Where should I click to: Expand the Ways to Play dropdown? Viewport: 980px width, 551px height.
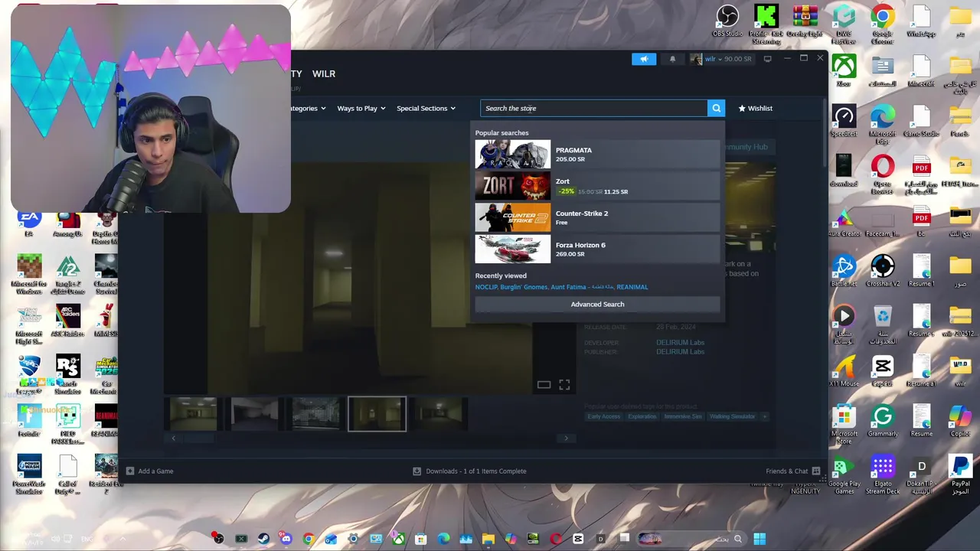tap(361, 108)
